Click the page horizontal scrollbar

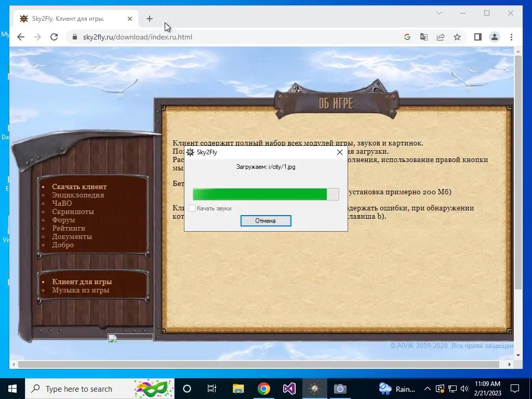tap(259, 364)
